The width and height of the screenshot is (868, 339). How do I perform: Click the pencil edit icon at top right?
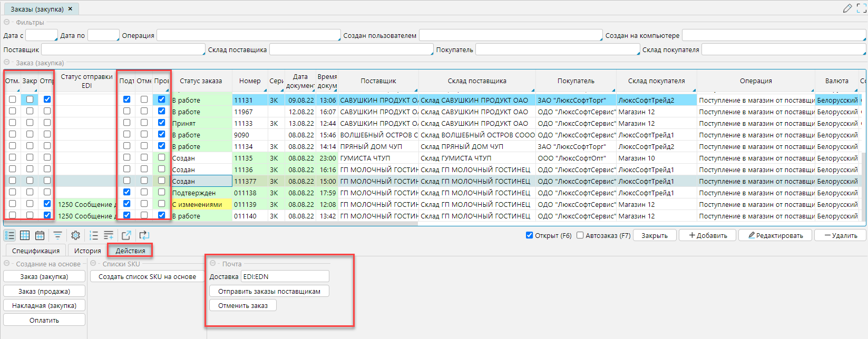coord(847,8)
